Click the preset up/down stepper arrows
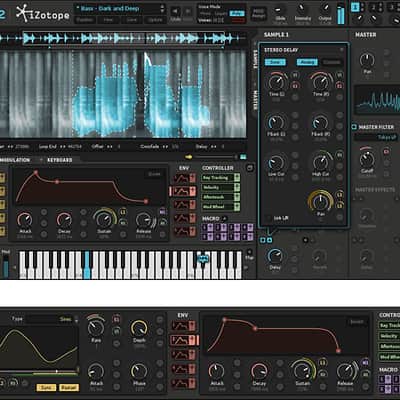Viewport: 400px width, 400px height. (x=162, y=9)
